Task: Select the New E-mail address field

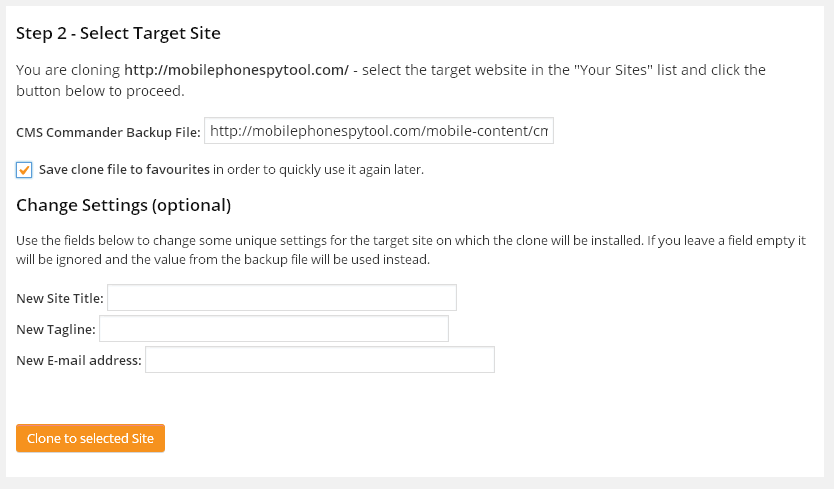Action: (320, 360)
